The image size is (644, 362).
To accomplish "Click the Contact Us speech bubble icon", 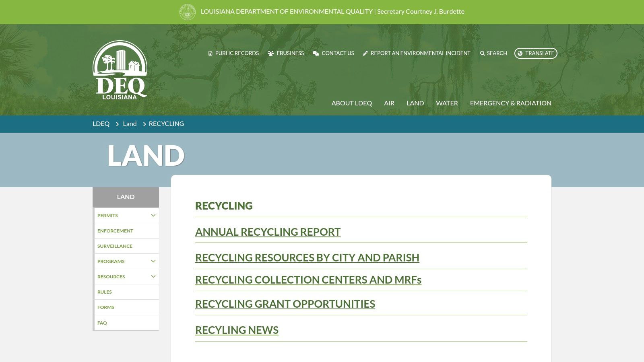I will (316, 53).
